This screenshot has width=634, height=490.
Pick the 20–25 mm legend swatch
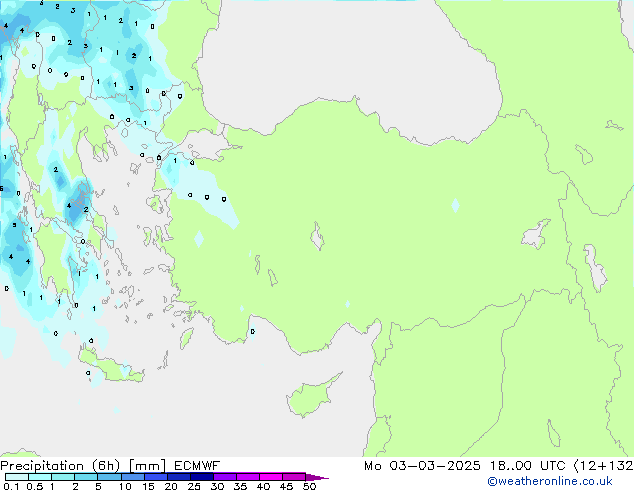(x=179, y=477)
